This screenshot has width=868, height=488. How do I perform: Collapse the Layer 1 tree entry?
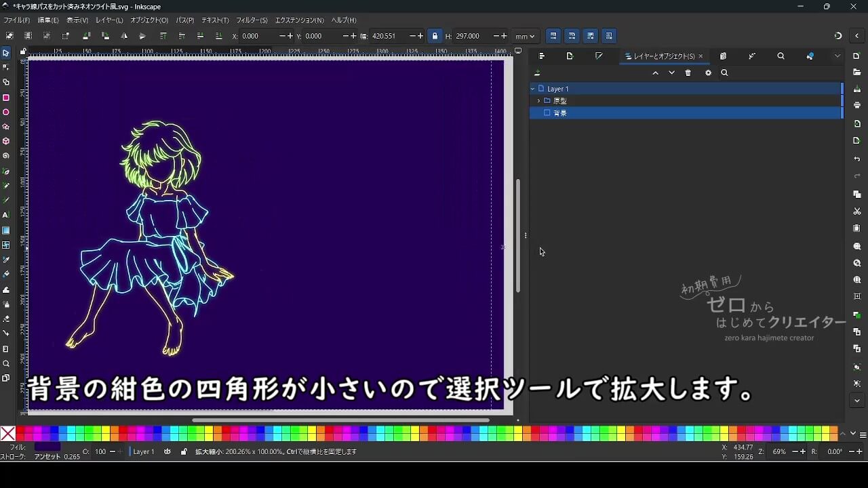point(533,89)
